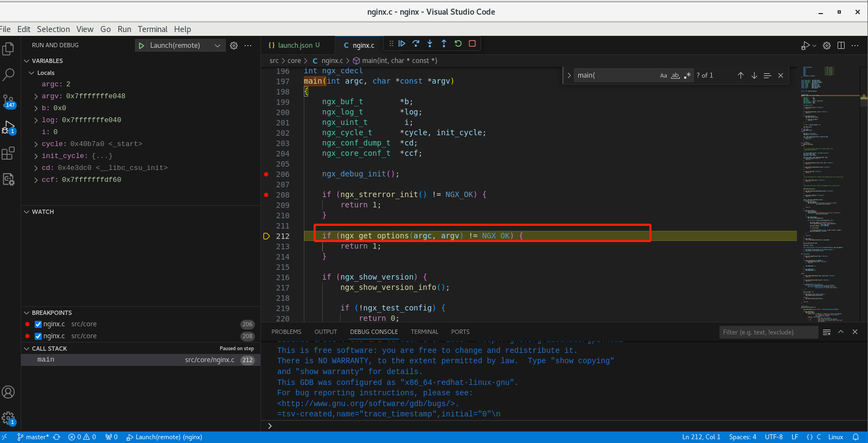The image size is (868, 443).
Task: Expand the log variable
Action: point(36,120)
